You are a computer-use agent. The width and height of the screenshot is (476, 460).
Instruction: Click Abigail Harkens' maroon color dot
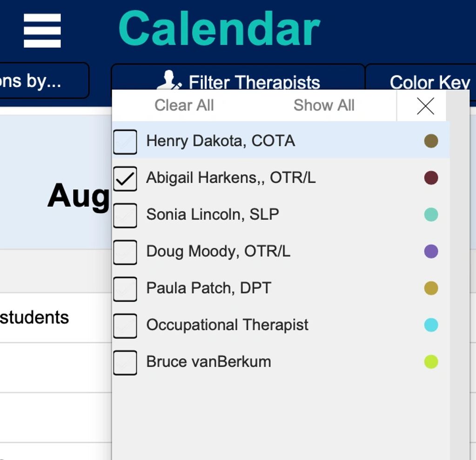[431, 178]
